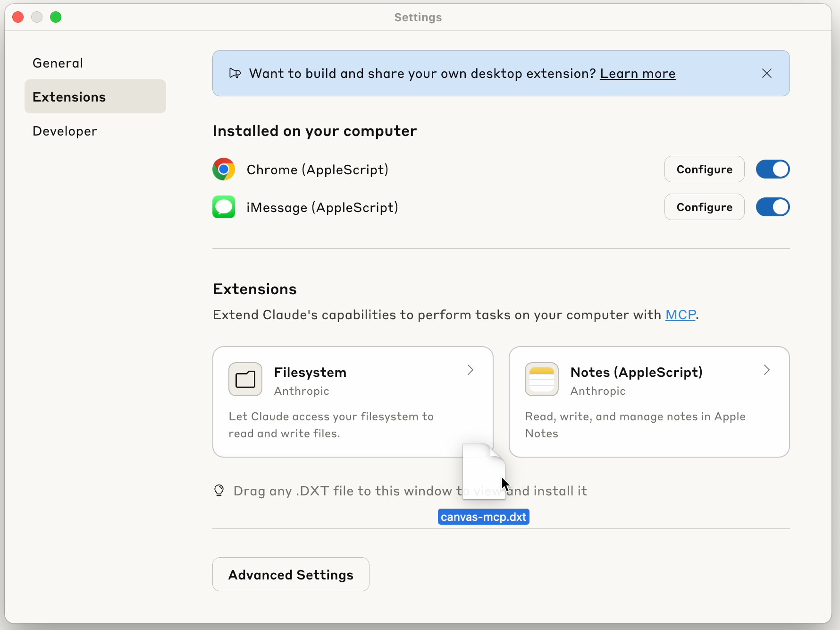Click the canvas-mcp.dxt file name label
The width and height of the screenshot is (840, 630).
[484, 517]
